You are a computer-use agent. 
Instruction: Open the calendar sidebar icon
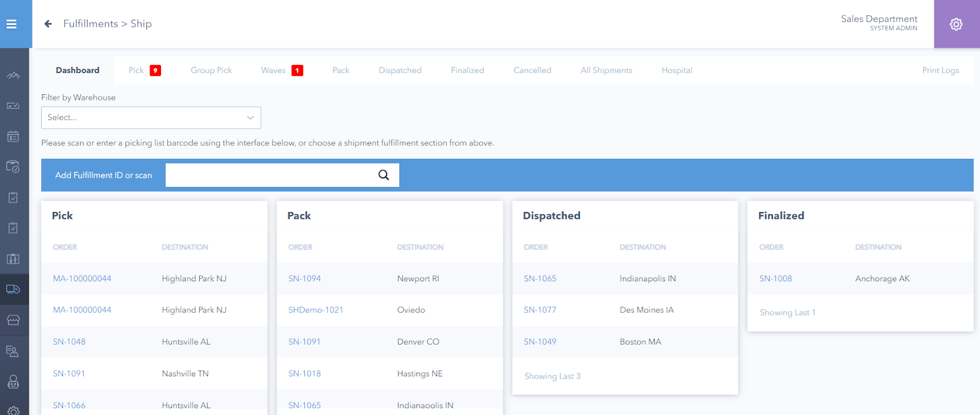click(x=13, y=136)
